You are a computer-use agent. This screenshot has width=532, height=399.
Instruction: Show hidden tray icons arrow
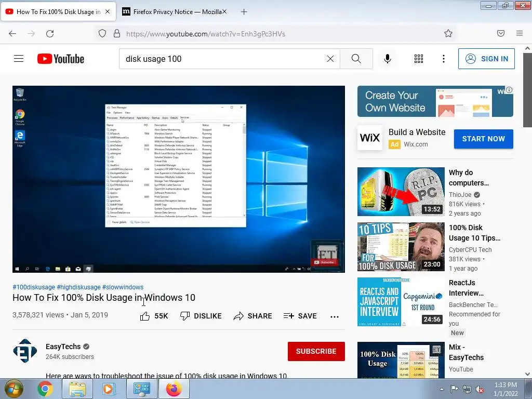442,389
